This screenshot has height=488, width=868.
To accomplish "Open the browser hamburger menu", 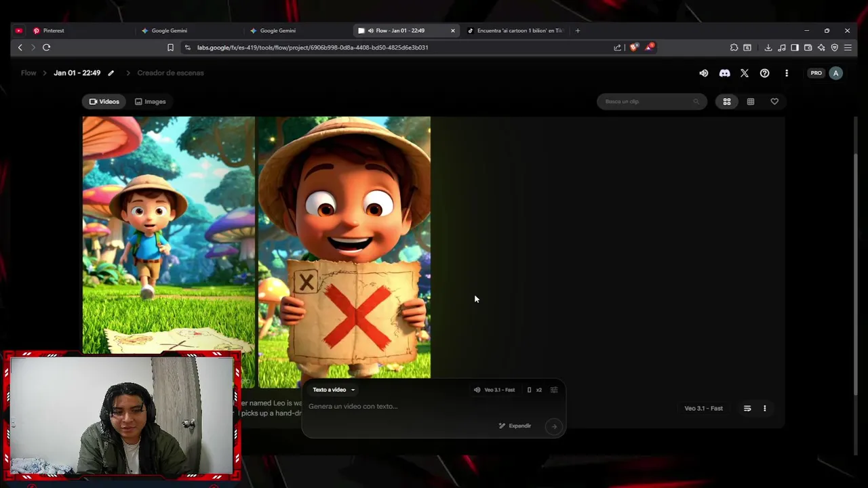I will click(848, 47).
